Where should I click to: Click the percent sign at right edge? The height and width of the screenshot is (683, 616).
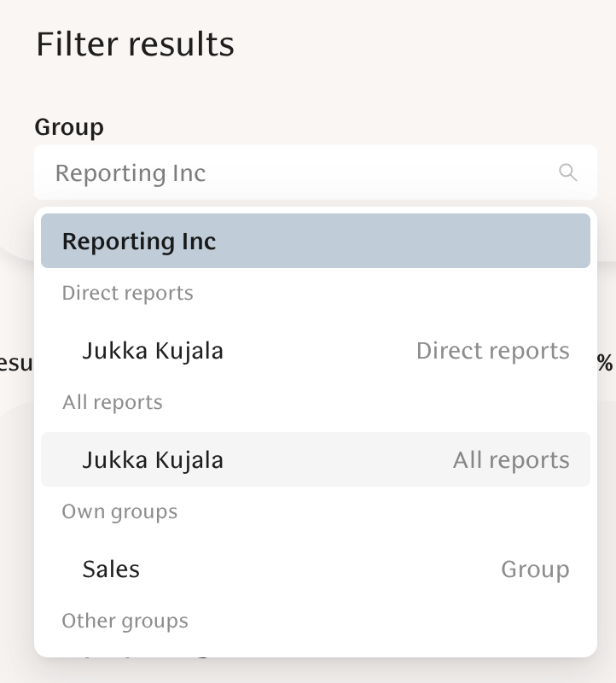click(605, 364)
